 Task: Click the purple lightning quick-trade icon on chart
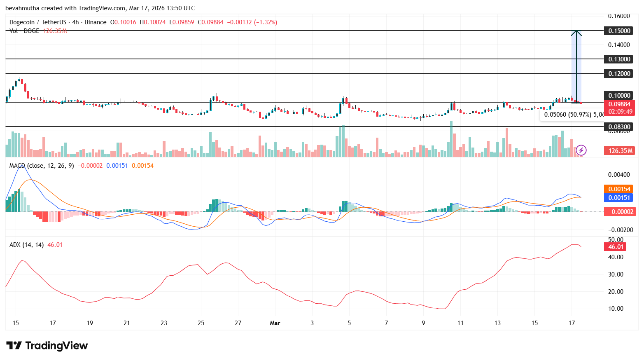[x=581, y=150]
